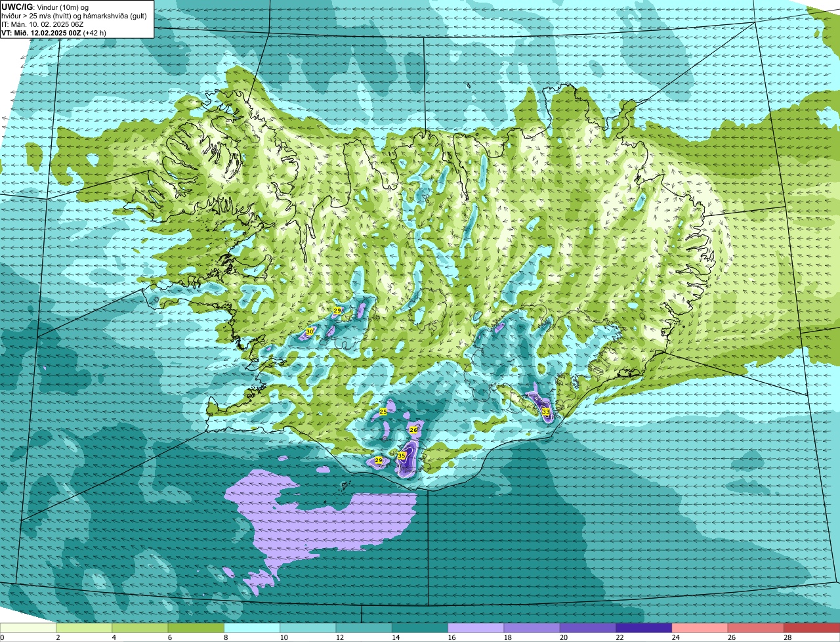Click the legend tick label "28"
840x642 pixels.
(x=786, y=637)
